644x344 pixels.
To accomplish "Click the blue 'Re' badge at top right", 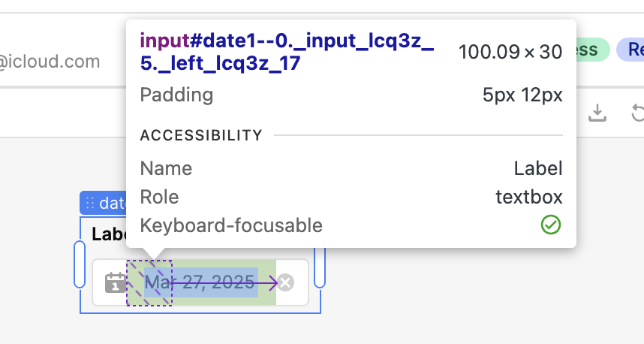I will pyautogui.click(x=630, y=50).
